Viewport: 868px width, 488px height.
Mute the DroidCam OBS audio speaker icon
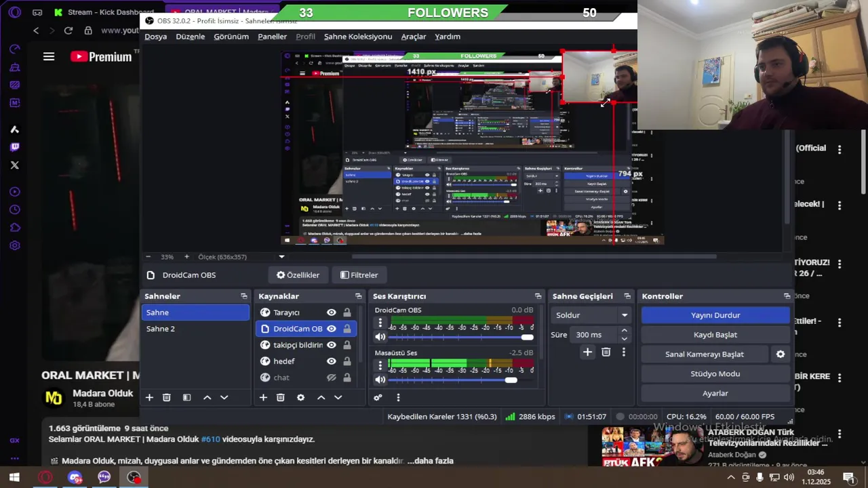pyautogui.click(x=380, y=337)
